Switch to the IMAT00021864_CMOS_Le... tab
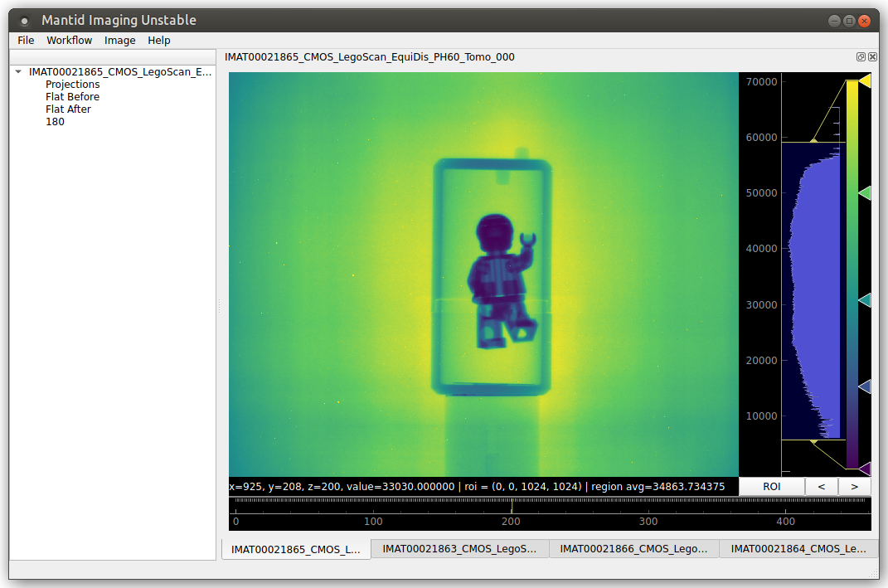Image resolution: width=888 pixels, height=588 pixels. coord(798,549)
